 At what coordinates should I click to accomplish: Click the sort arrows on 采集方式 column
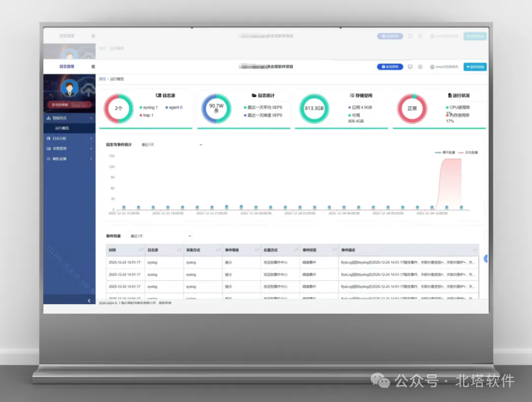[x=218, y=250]
